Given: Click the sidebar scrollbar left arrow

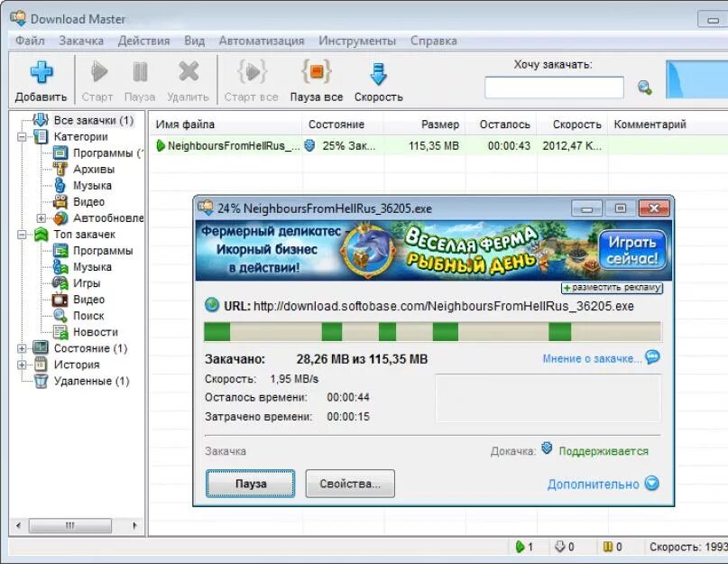Looking at the screenshot, I should pyautogui.click(x=19, y=525).
